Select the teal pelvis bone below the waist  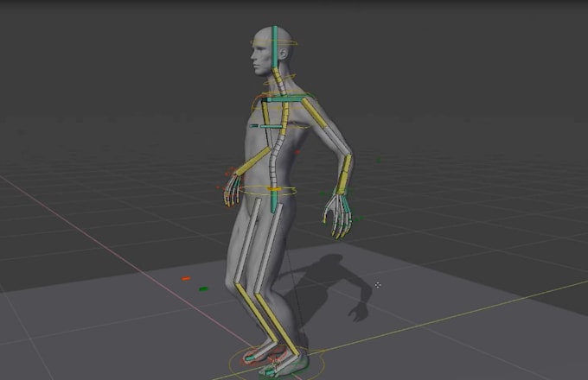pyautogui.click(x=275, y=203)
